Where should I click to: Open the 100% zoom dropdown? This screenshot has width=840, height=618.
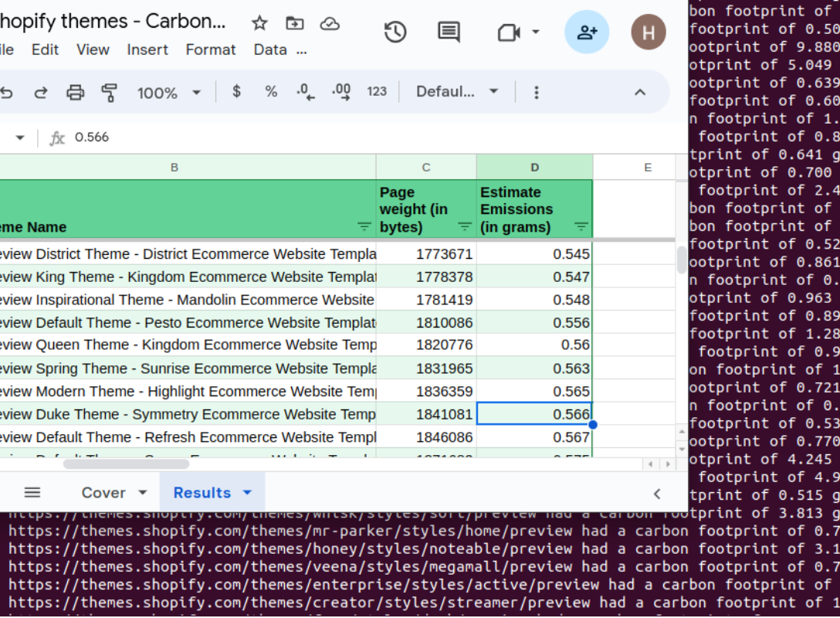point(169,93)
